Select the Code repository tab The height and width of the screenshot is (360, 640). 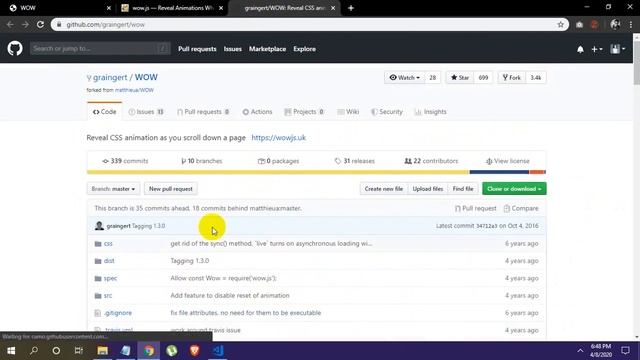(104, 111)
